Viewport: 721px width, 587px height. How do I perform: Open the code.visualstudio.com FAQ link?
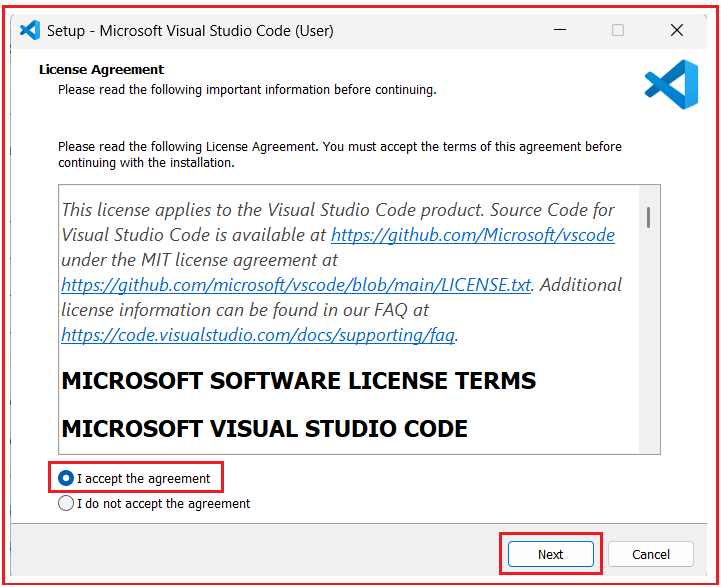(x=258, y=335)
